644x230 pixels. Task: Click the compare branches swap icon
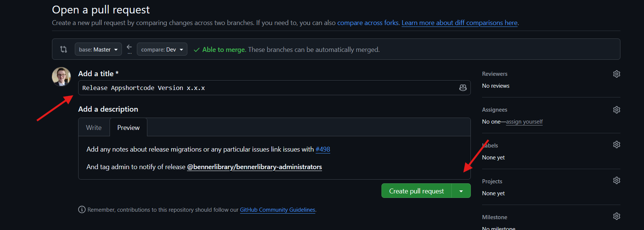click(64, 49)
